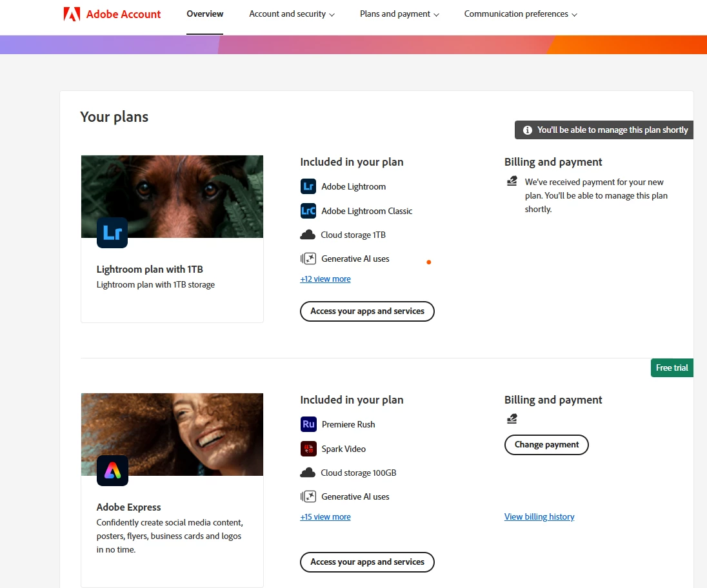The image size is (707, 588).
Task: Click the Lr badge on Lightroom plan card
Action: (x=112, y=233)
